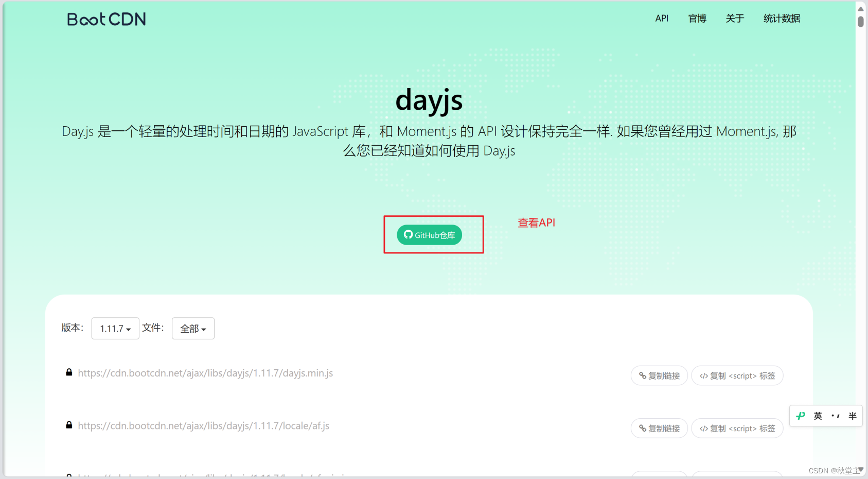Click 复制 script 标签 for dayjs.min.js
The height and width of the screenshot is (479, 868).
point(737,375)
